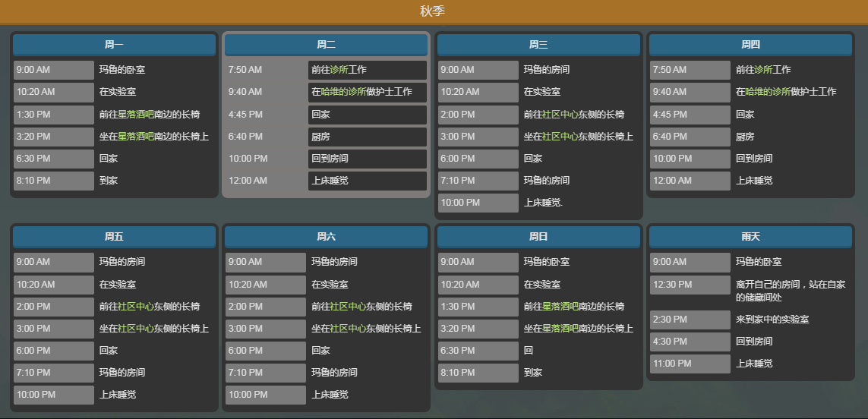Screen dimensions: 868x419
Task: Click 上床睡觉 entry under 周二
Action: pos(368,181)
